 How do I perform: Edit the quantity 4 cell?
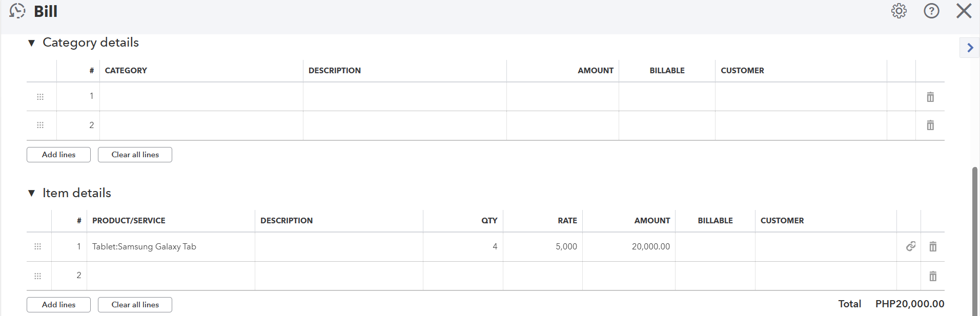pos(463,247)
